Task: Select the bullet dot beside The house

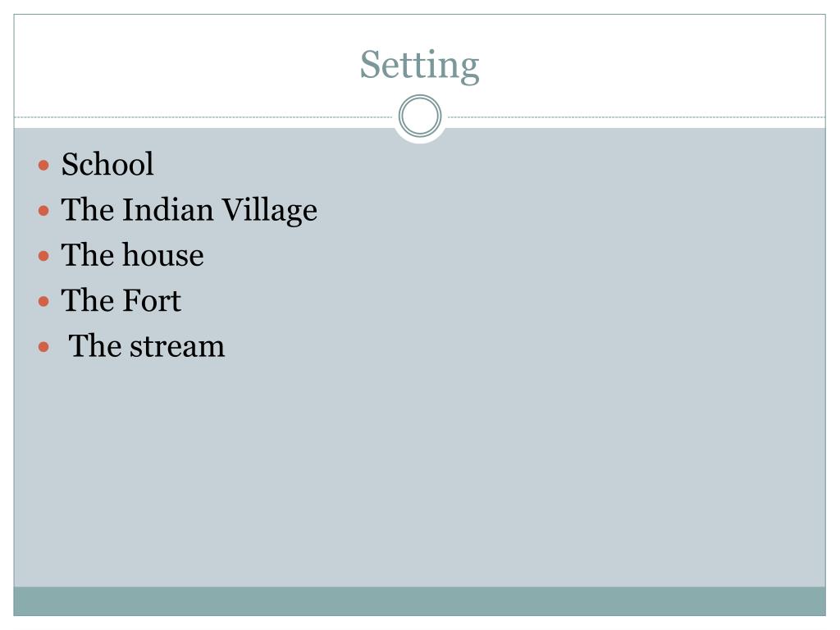Action: coord(44,256)
